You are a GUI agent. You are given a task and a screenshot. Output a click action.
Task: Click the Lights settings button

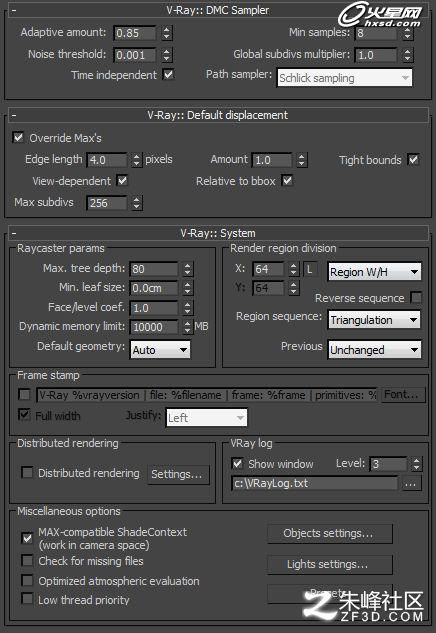(x=330, y=564)
